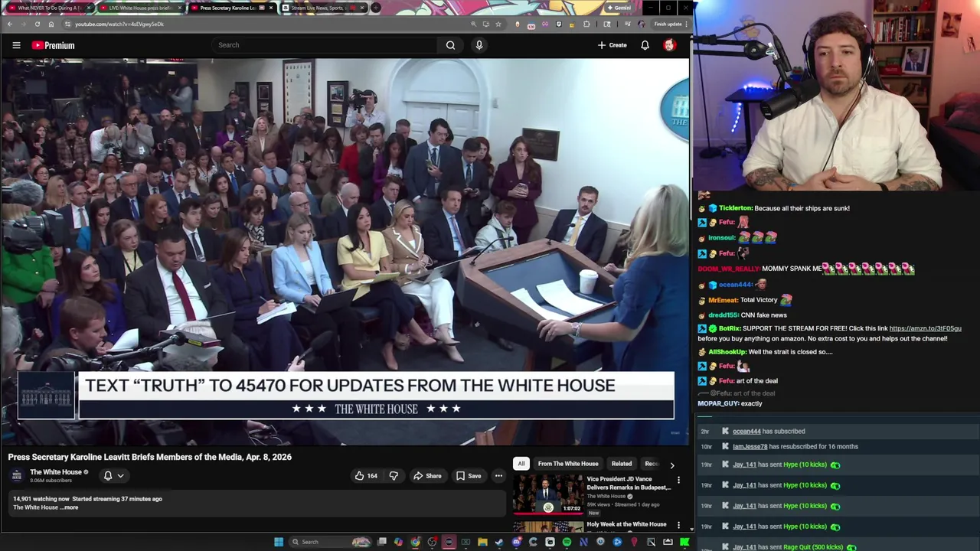Open the YouTube hamburger guide menu
Viewport: 980px width, 551px height.
16,45
